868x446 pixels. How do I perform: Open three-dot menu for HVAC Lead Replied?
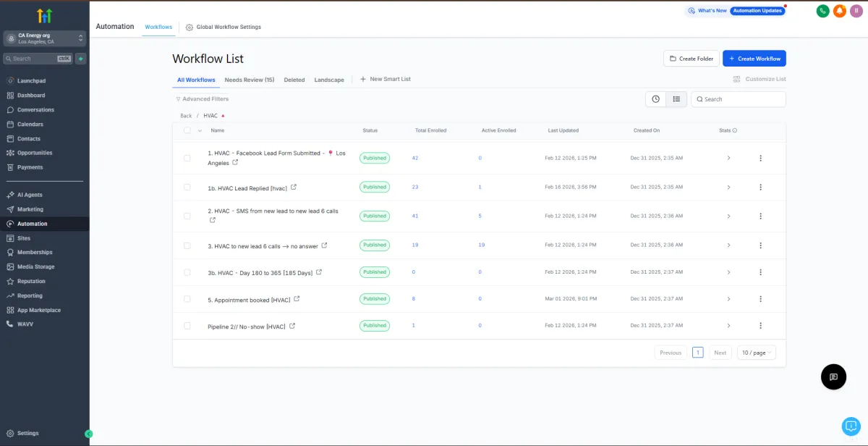tap(760, 188)
